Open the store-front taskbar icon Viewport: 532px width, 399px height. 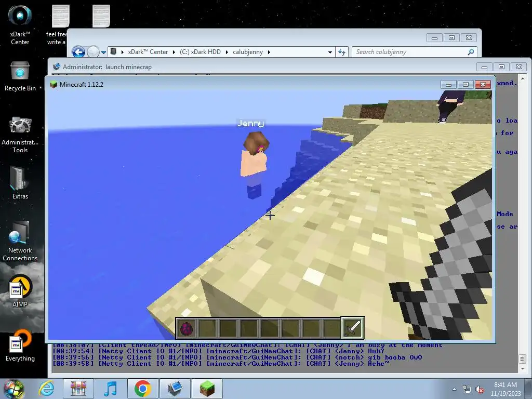pos(78,389)
